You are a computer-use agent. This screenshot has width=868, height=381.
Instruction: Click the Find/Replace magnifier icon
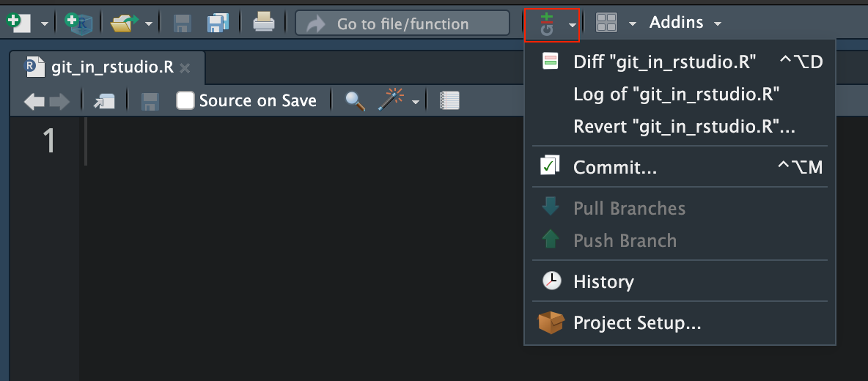click(356, 100)
